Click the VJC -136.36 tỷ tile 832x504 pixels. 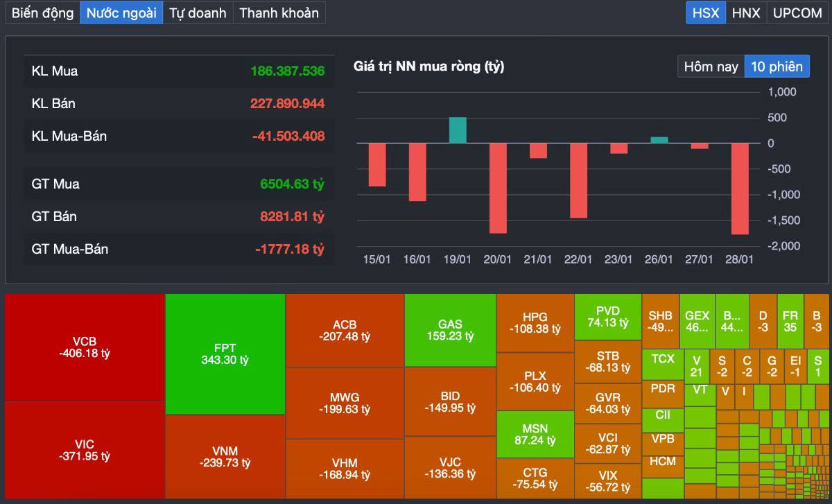(450, 467)
